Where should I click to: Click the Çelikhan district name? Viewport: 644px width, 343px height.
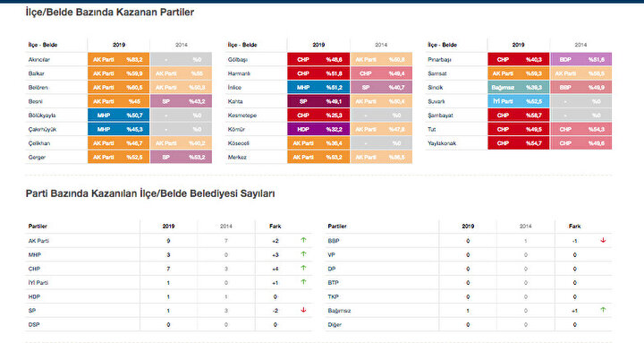click(39, 143)
